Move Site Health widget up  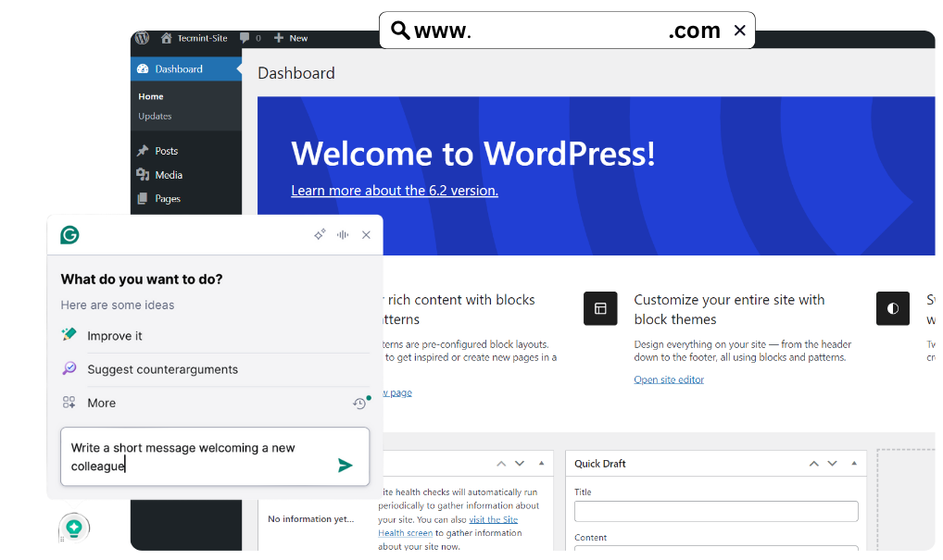[501, 463]
